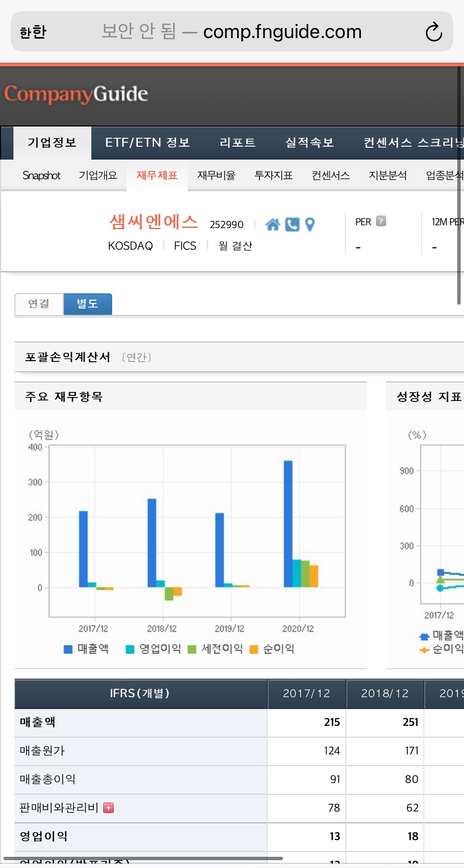464x868 pixels.
Task: Open the map location pin icon
Action: (x=309, y=225)
